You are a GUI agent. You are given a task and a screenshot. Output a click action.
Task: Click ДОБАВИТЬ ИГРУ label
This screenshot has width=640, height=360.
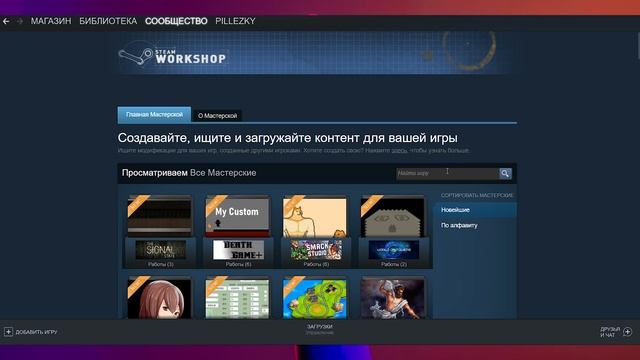point(36,332)
